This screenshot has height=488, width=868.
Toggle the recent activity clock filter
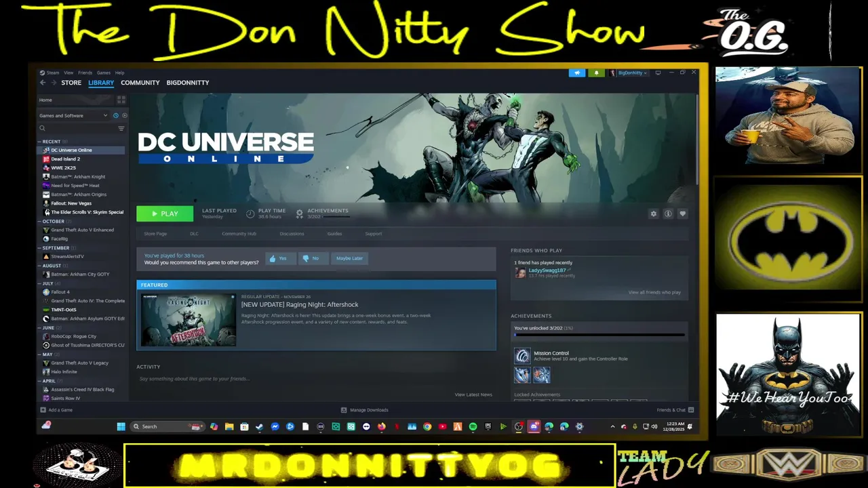116,115
